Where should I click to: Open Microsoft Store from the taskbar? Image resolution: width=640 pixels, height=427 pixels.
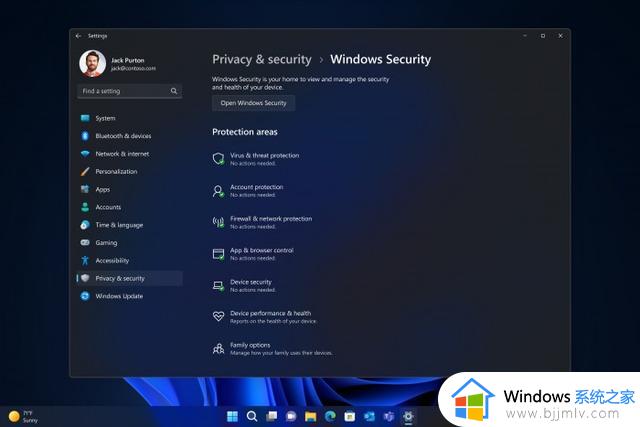[x=350, y=416]
